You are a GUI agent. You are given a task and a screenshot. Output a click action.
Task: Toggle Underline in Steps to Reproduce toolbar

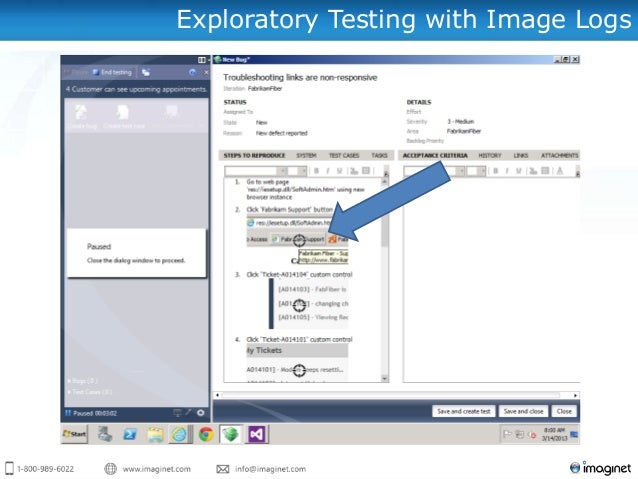tap(339, 171)
